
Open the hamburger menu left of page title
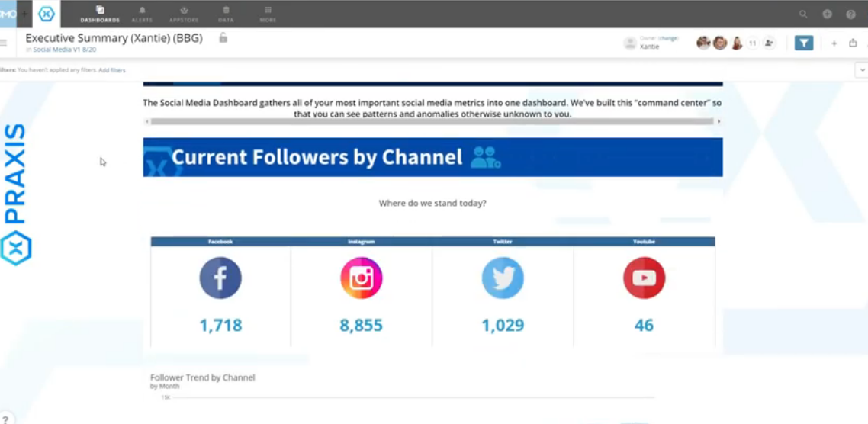[x=3, y=43]
